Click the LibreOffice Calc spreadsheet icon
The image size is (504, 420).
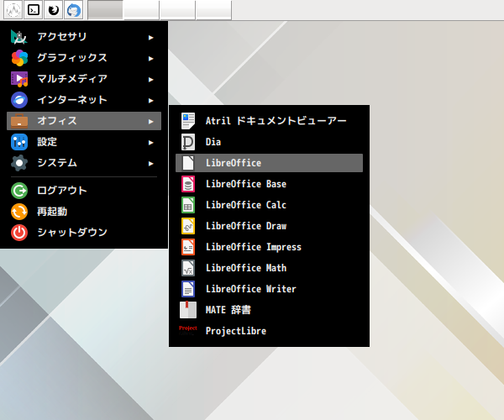point(188,205)
